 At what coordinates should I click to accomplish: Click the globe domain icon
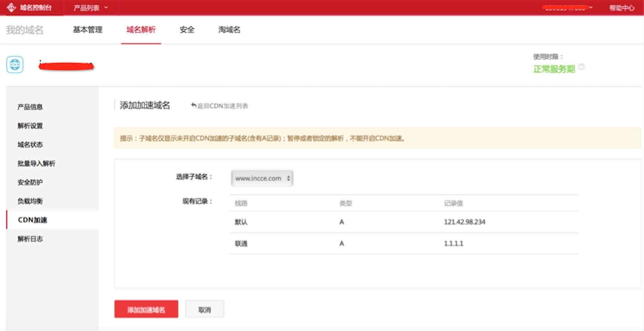pos(15,65)
